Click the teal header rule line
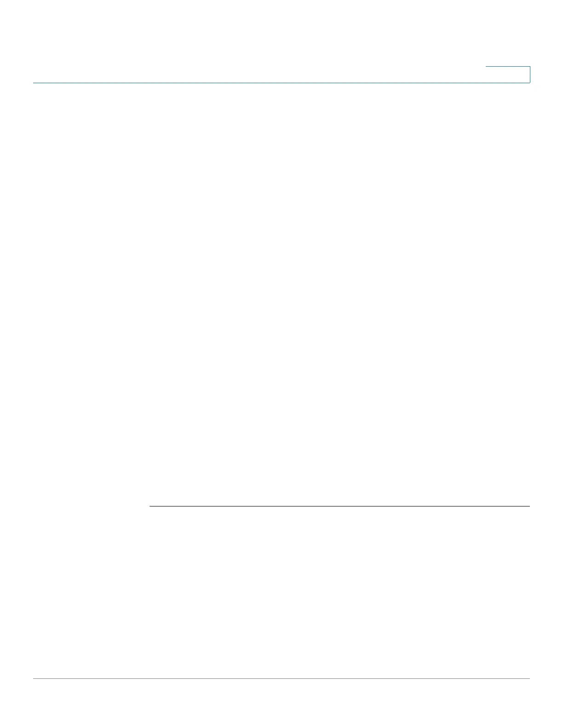This screenshot has height=728, width=563. [x=281, y=83]
